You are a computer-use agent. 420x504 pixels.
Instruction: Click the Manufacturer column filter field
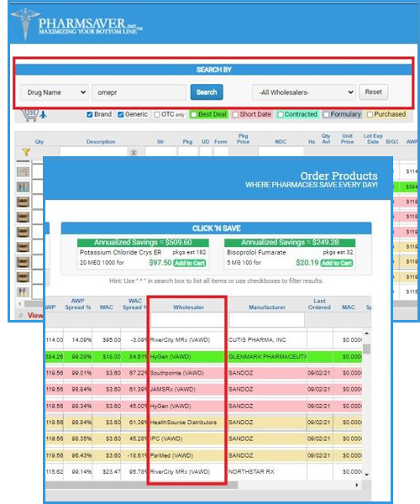(267, 320)
